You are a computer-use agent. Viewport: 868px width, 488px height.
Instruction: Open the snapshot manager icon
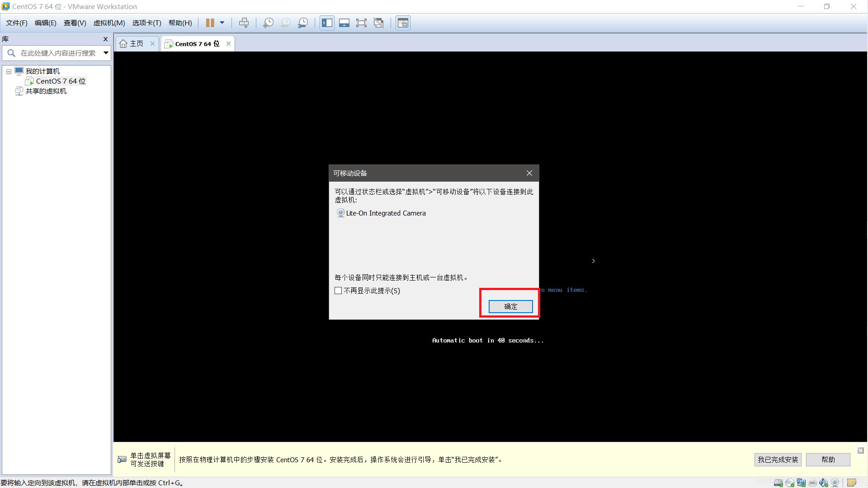[303, 23]
